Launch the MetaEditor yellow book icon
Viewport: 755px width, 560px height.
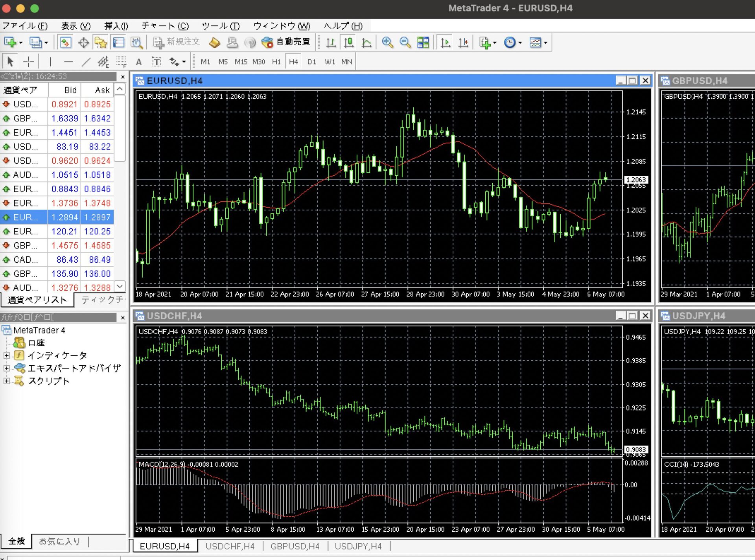click(x=214, y=42)
